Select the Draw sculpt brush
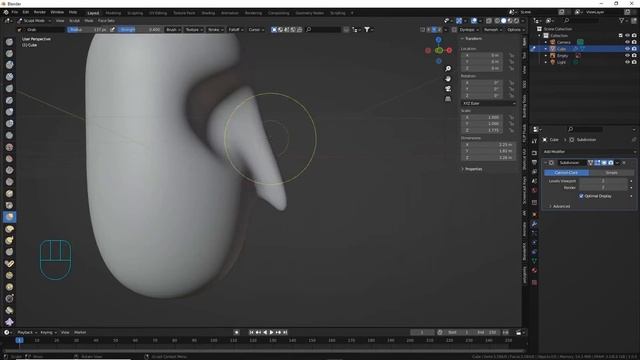The image size is (640, 360). (x=9, y=42)
